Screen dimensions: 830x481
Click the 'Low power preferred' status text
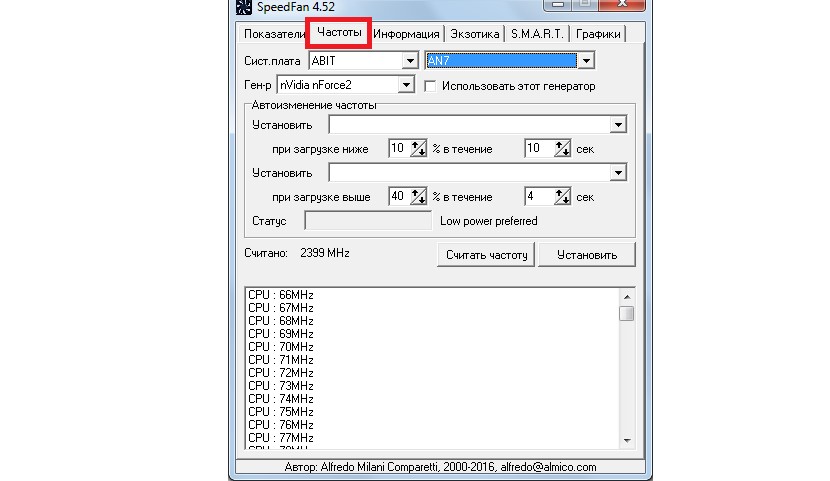click(489, 221)
